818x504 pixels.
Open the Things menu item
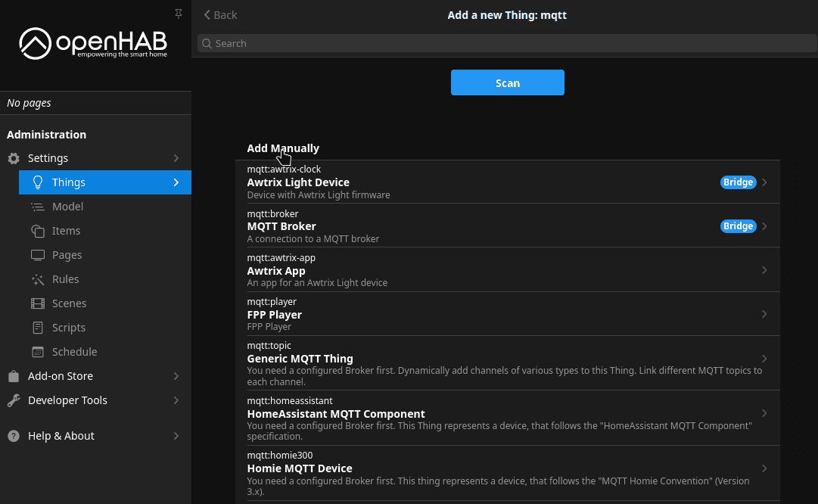point(104,182)
